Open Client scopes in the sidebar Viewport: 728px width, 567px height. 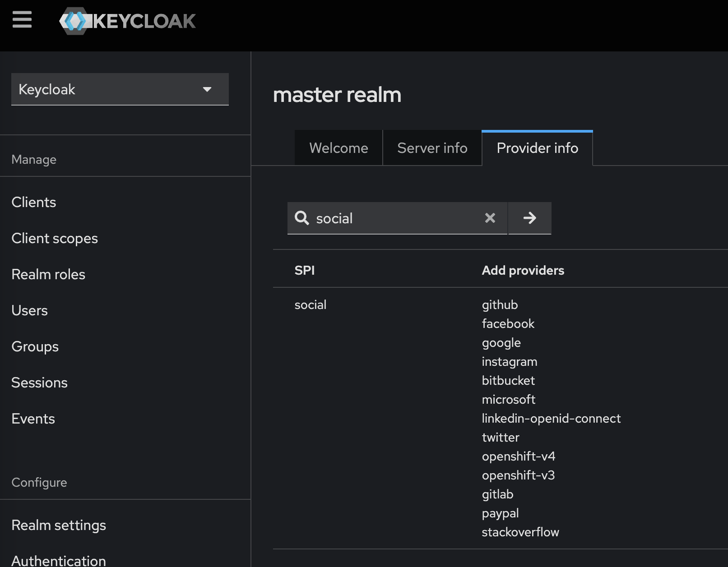pos(55,238)
